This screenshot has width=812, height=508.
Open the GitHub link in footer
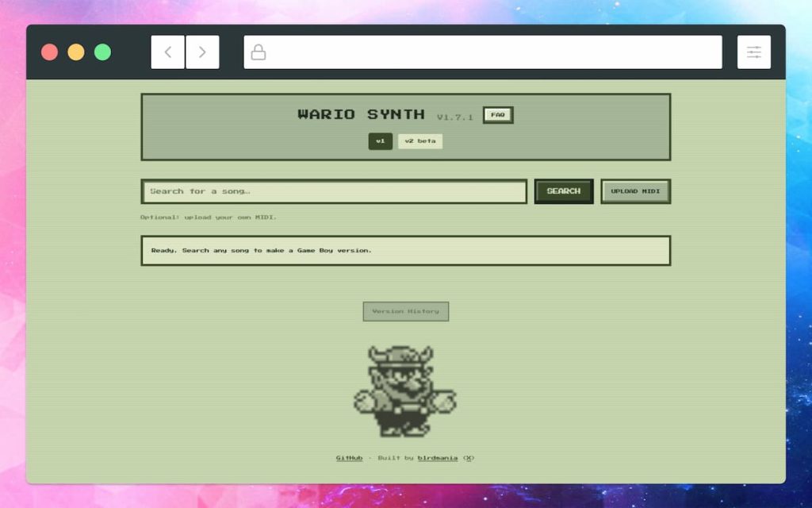[x=349, y=458]
